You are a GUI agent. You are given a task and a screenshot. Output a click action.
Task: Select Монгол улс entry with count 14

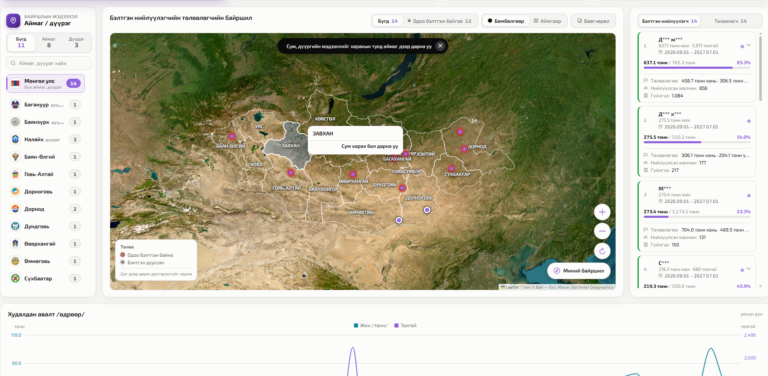[x=46, y=83]
